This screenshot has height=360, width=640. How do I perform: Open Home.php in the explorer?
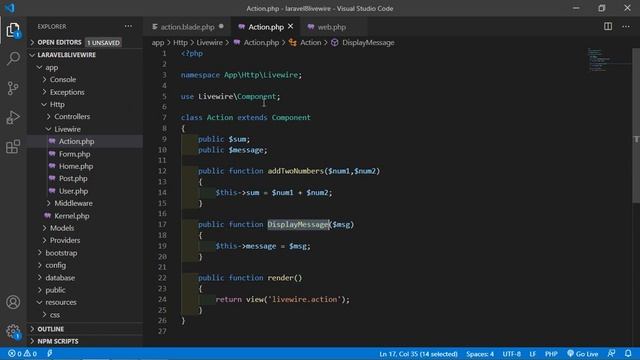(76, 166)
